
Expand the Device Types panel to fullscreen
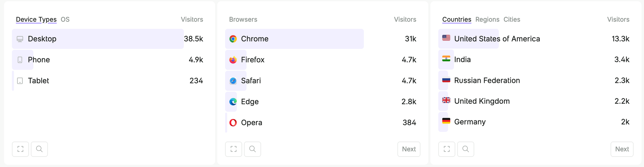point(20,149)
